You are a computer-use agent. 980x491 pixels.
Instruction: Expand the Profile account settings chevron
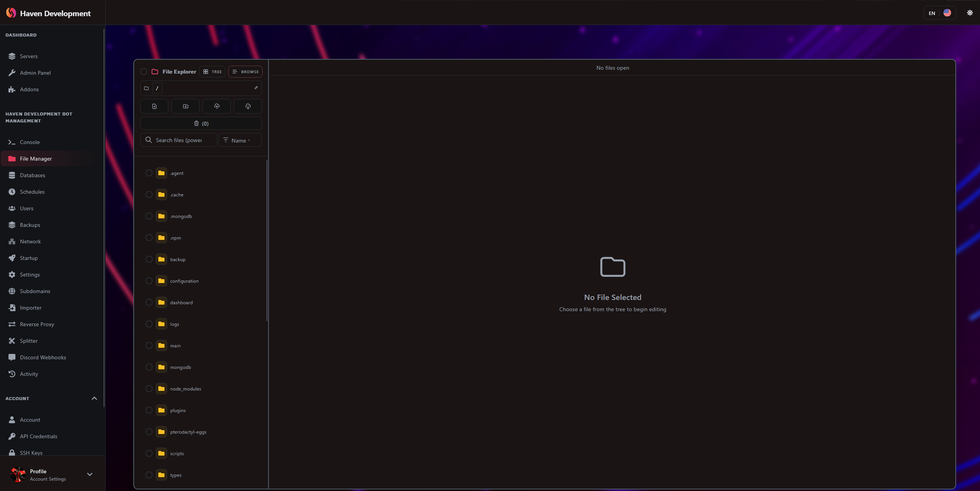coord(90,474)
